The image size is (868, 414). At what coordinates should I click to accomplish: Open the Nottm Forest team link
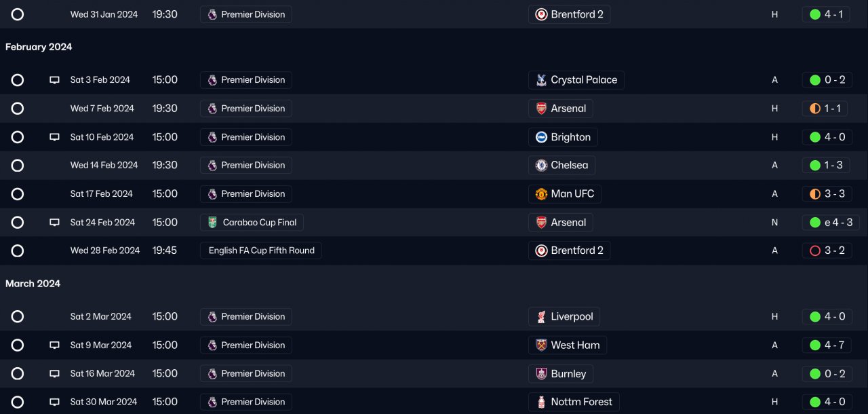pyautogui.click(x=574, y=402)
